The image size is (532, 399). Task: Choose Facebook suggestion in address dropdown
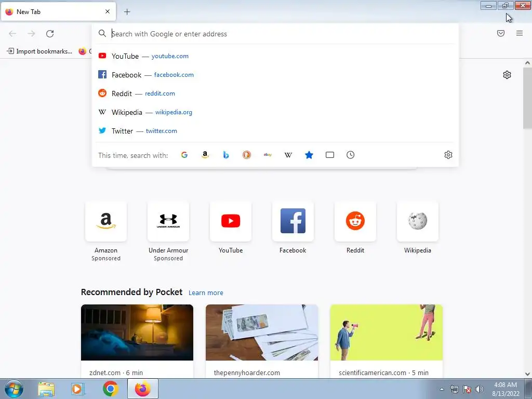(275, 75)
